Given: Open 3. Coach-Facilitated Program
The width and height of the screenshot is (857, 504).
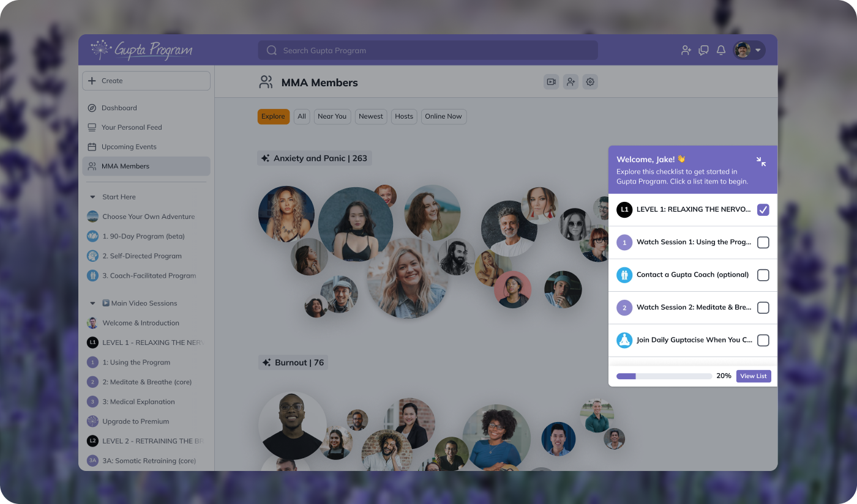Looking at the screenshot, I should coord(146,275).
